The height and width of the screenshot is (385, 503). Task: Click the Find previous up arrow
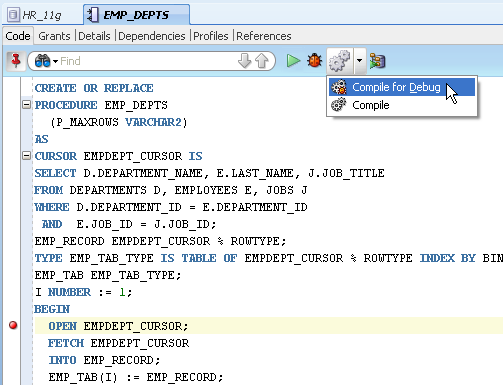[x=262, y=61]
